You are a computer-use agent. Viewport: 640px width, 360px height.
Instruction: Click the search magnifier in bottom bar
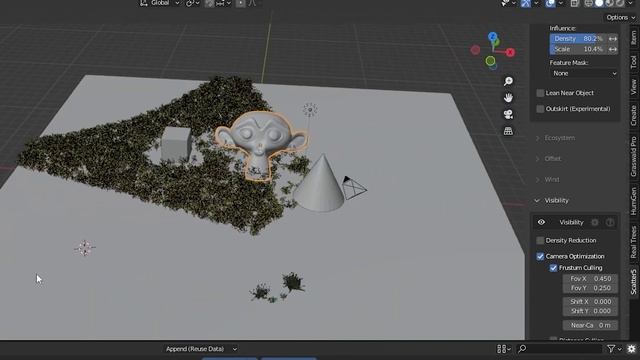coord(522,349)
